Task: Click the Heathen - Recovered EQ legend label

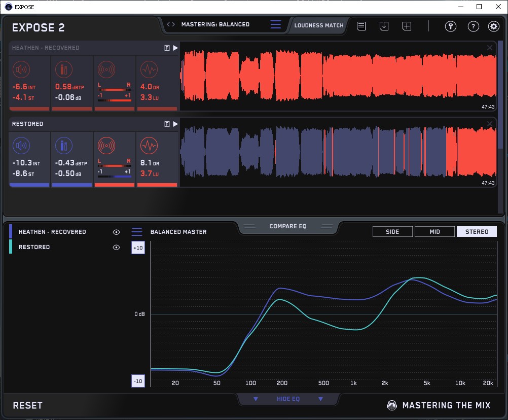Action: tap(52, 232)
